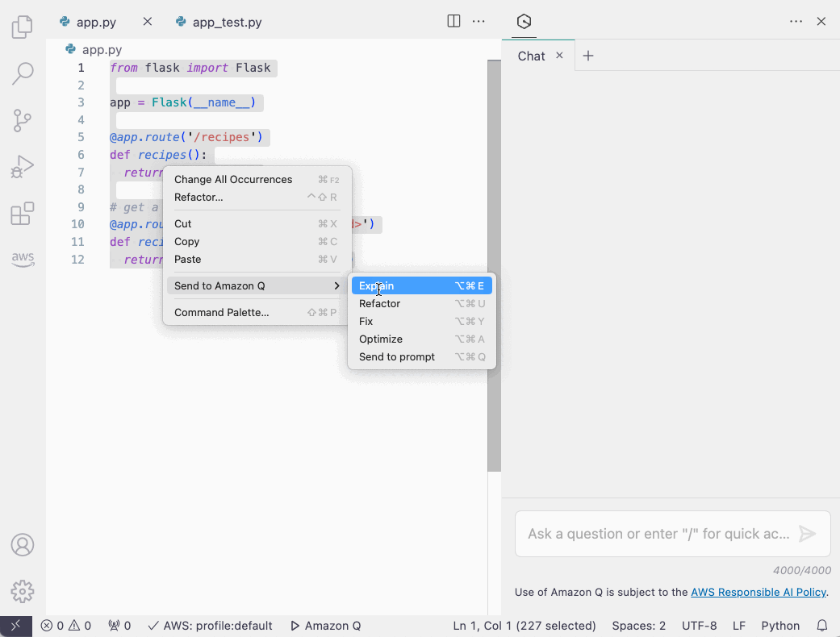Image resolution: width=840 pixels, height=637 pixels.
Task: Click the split editor icon
Action: pos(453,21)
